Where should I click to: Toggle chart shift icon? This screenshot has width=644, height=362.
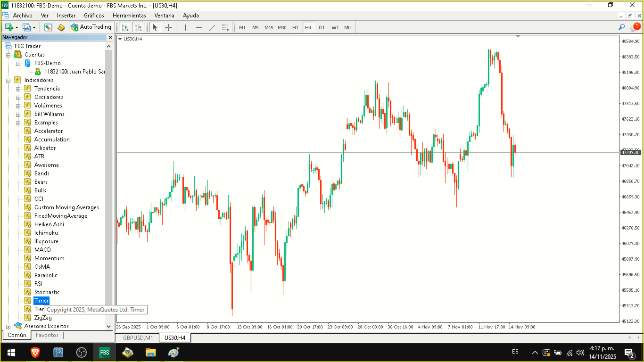pyautogui.click(x=138, y=27)
